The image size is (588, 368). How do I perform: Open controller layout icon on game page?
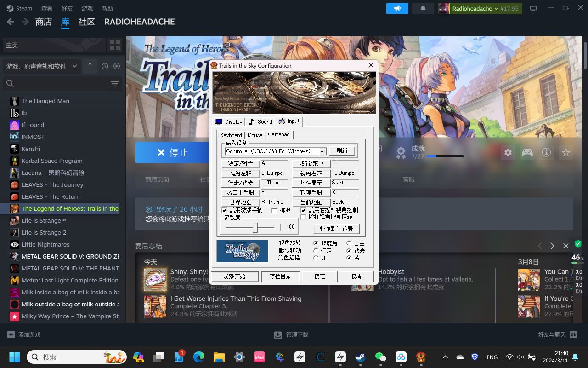point(527,153)
